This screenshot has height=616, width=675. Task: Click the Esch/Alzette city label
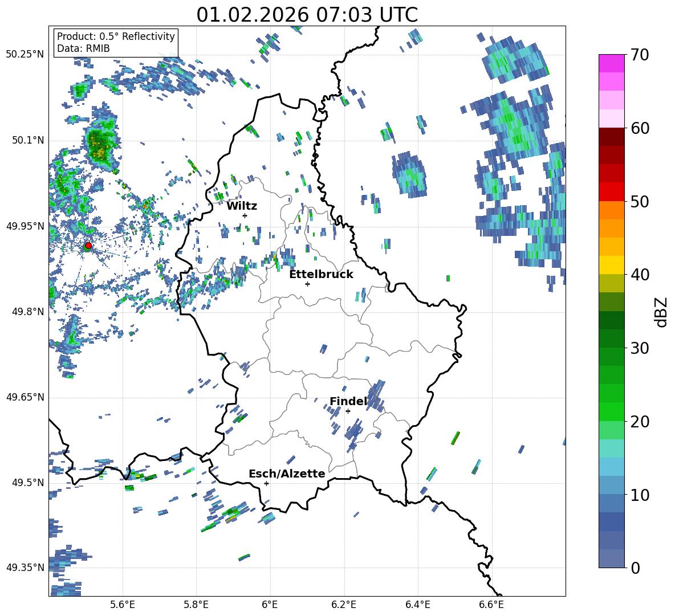(x=287, y=474)
